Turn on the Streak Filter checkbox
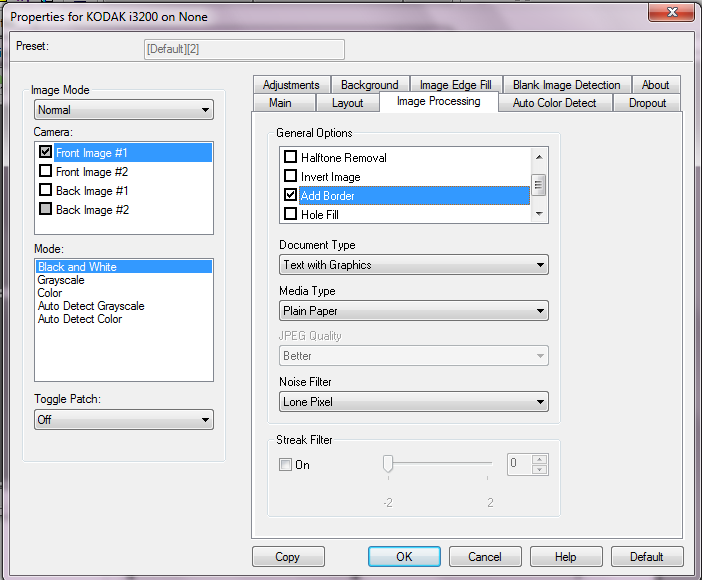Screen dimensions: 702x580 click(x=285, y=464)
